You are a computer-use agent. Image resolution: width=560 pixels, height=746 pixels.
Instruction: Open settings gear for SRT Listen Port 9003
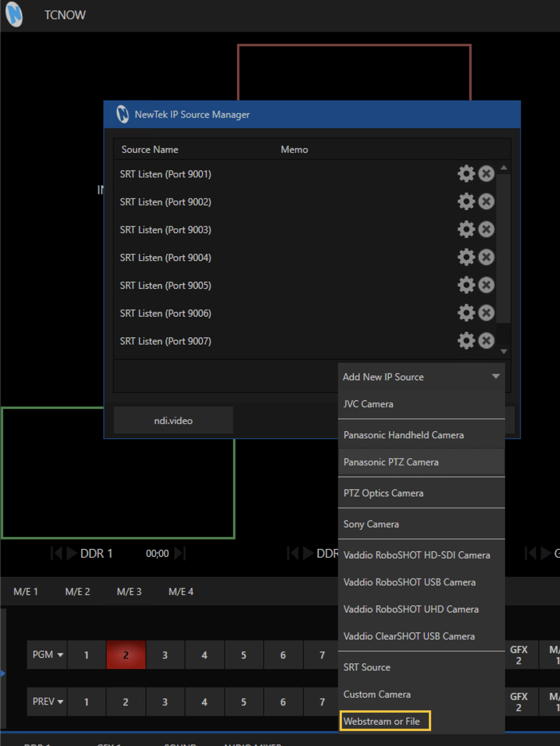pos(466,229)
